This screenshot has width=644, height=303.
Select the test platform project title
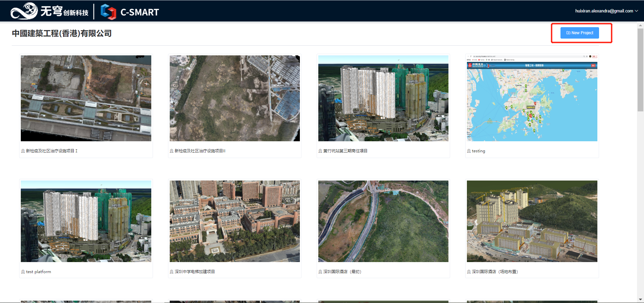[x=39, y=272]
